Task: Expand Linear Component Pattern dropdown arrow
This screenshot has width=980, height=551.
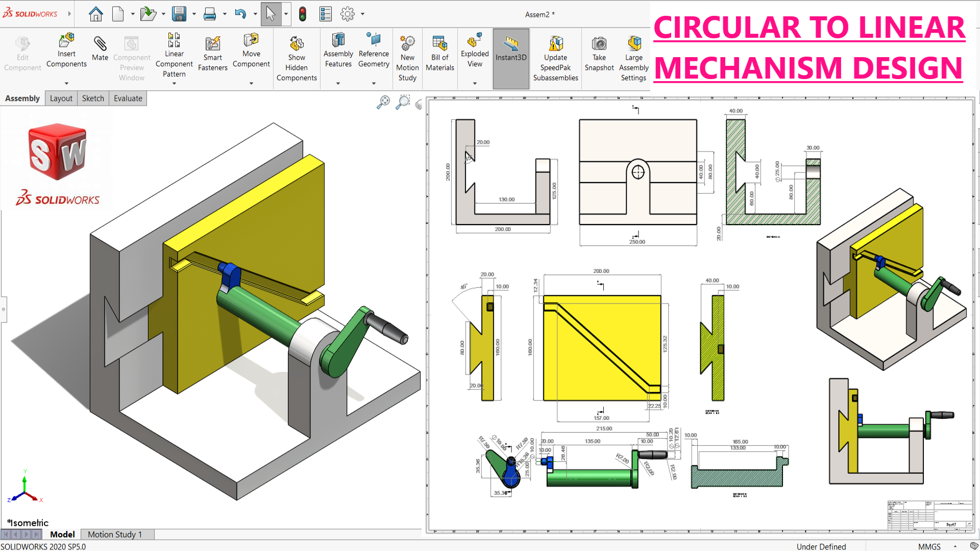Action: click(x=174, y=84)
